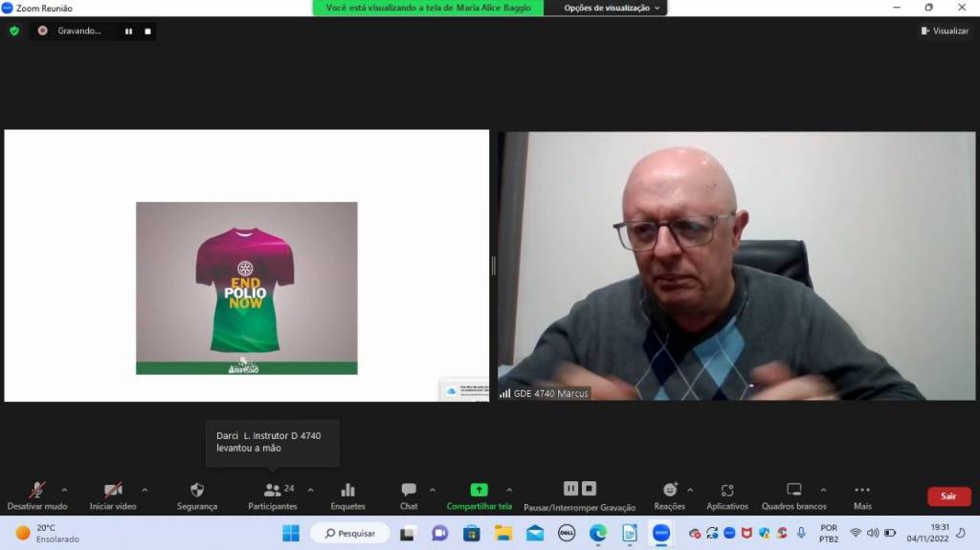Click the green Compartilhar tela icon
The image size is (980, 550).
pyautogui.click(x=479, y=490)
